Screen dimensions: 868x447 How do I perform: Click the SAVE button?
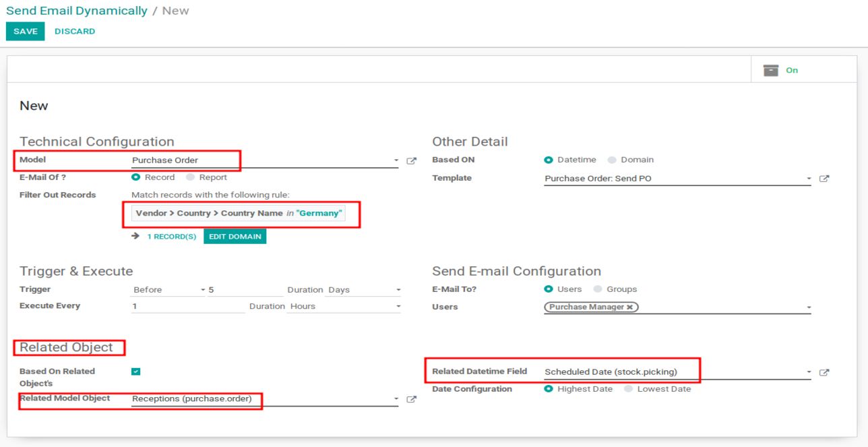tap(26, 32)
